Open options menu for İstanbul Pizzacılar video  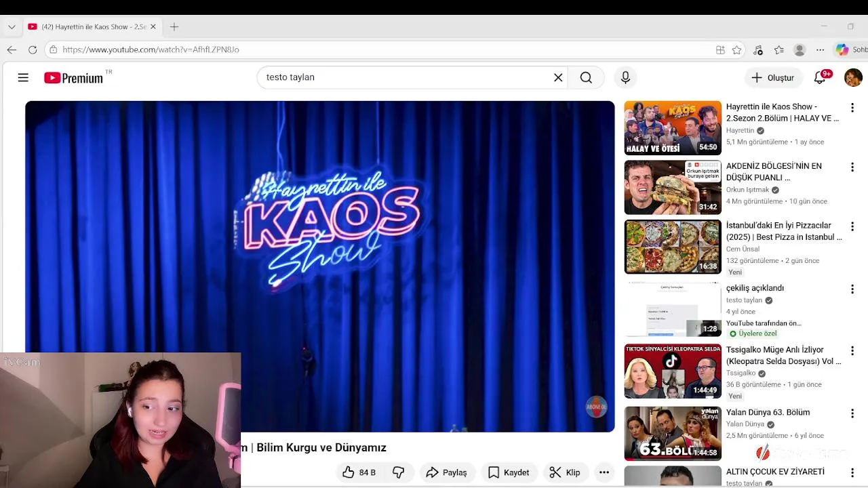pos(852,226)
